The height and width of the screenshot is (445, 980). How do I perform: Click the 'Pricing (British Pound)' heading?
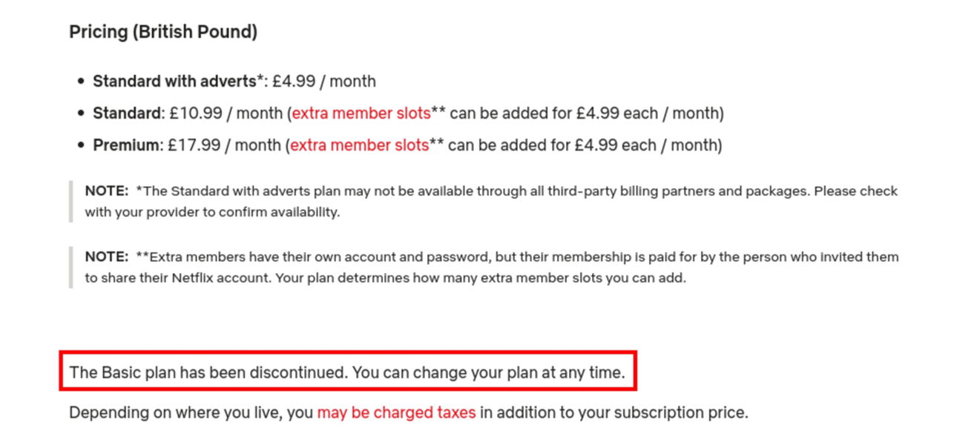click(x=163, y=32)
